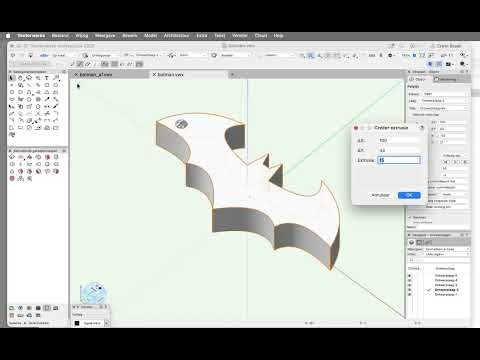This screenshot has width=480, height=360.
Task: Select layer Ontwerplaag-3 in list
Action: point(446,285)
